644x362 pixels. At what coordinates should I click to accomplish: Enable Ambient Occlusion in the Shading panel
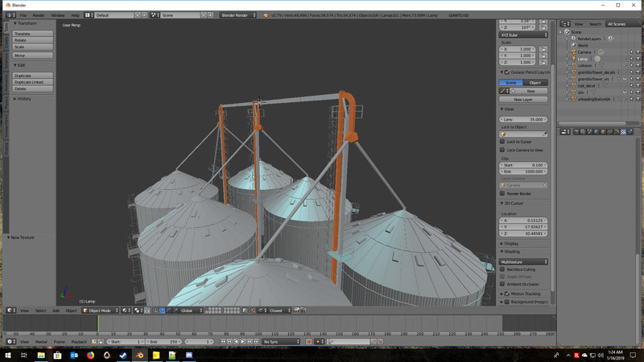click(x=502, y=284)
